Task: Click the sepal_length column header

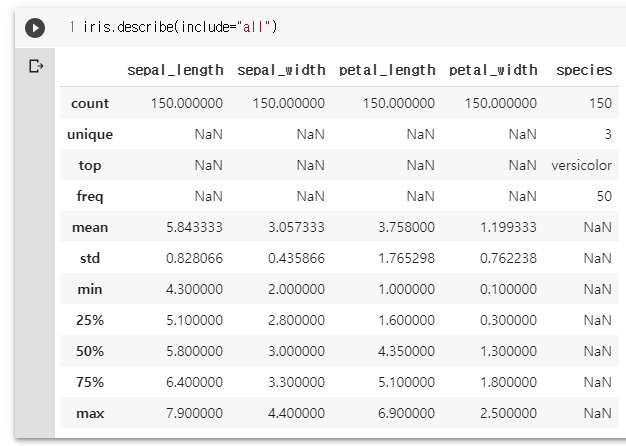Action: click(x=175, y=70)
